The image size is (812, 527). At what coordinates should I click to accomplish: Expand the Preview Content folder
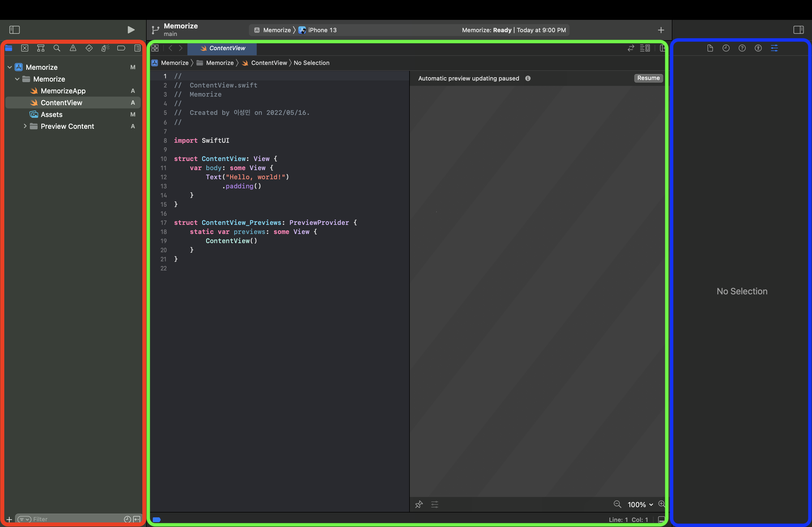[x=25, y=126]
